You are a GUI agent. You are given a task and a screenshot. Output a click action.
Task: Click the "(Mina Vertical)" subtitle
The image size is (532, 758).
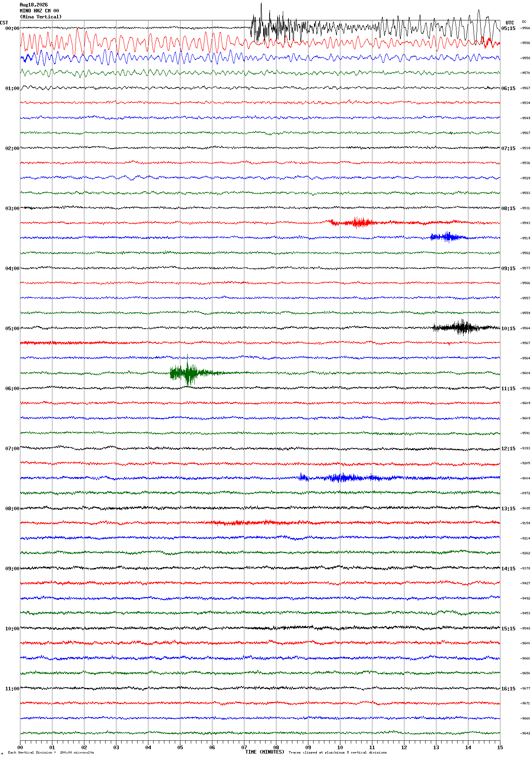coord(41,17)
